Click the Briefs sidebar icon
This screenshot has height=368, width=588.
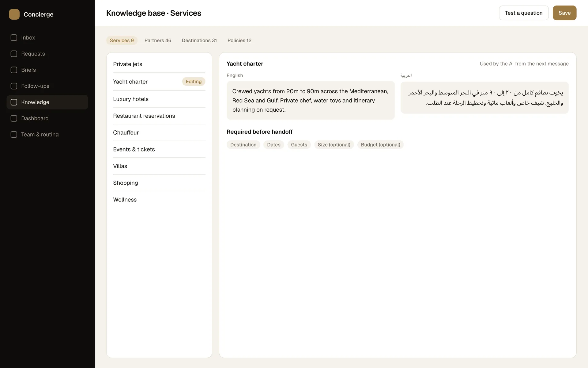(14, 70)
